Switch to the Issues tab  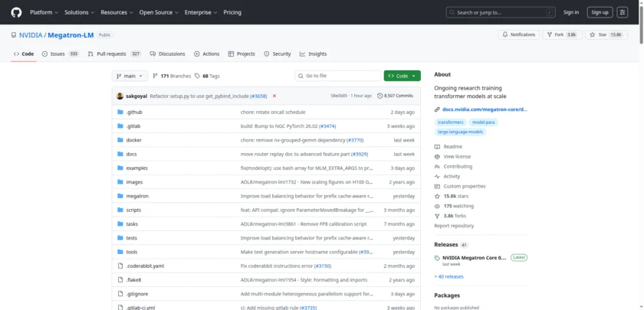point(61,54)
